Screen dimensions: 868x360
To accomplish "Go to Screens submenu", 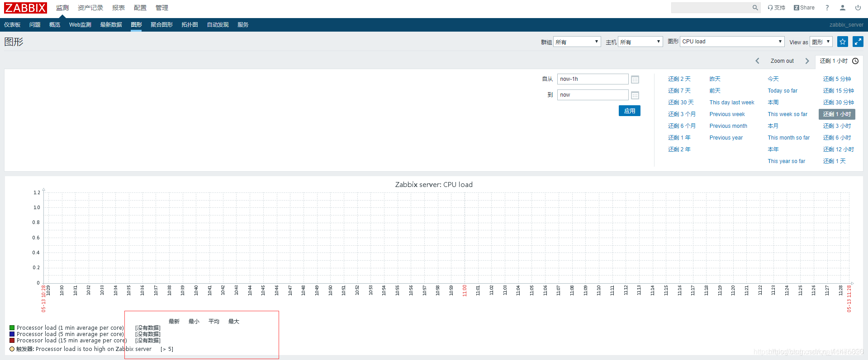I will tap(162, 25).
